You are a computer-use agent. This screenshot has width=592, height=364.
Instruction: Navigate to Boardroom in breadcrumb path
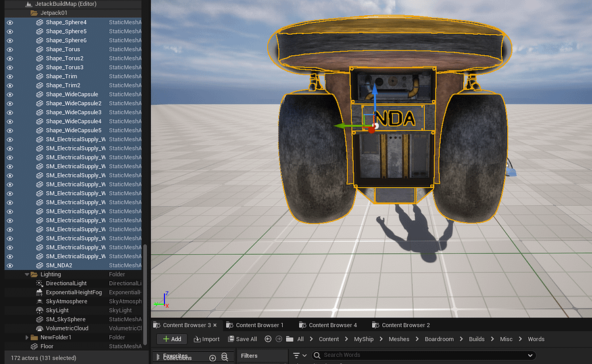pyautogui.click(x=439, y=339)
